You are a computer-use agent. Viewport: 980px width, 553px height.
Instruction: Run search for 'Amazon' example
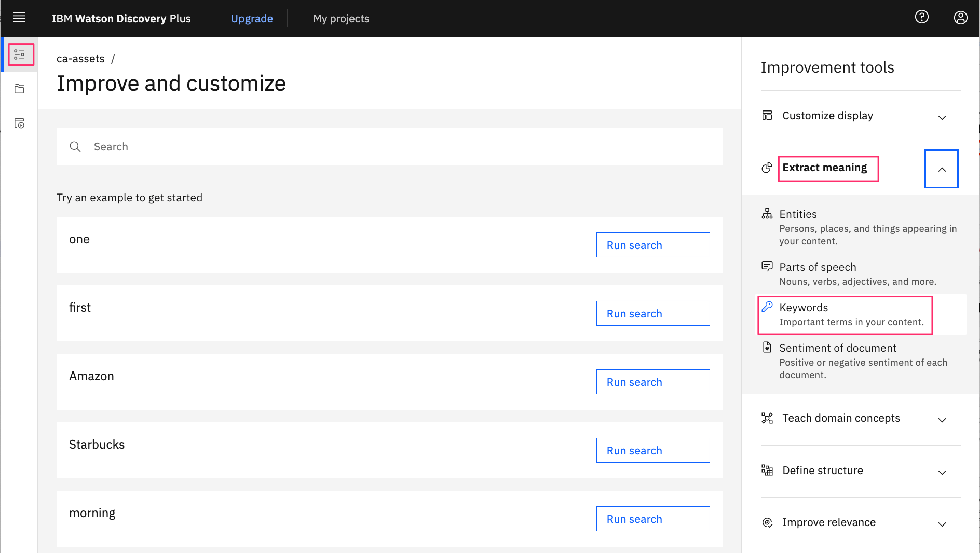(653, 382)
